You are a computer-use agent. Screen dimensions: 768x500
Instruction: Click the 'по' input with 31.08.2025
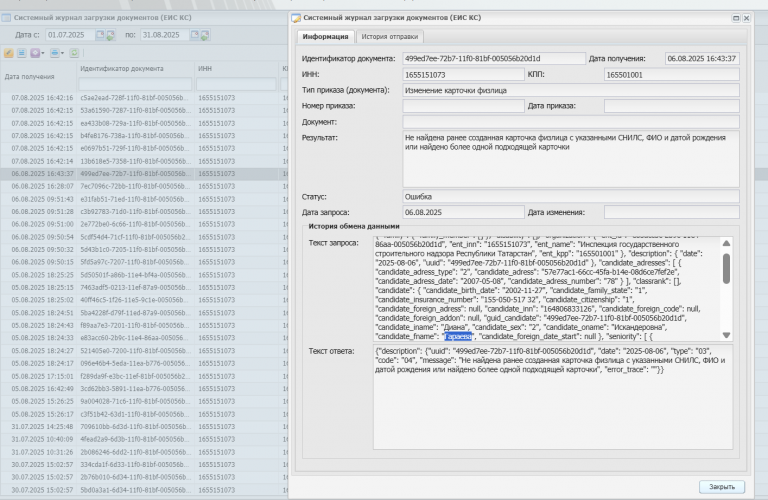[165, 35]
